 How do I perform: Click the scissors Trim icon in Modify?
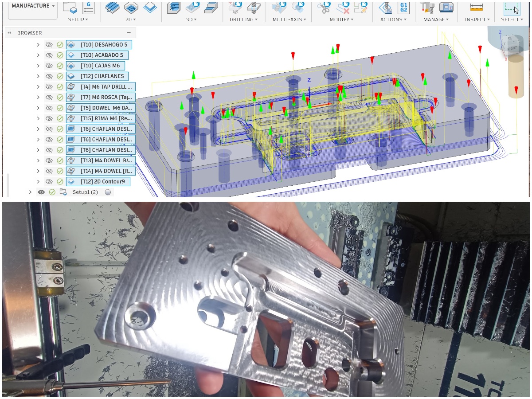pos(324,8)
